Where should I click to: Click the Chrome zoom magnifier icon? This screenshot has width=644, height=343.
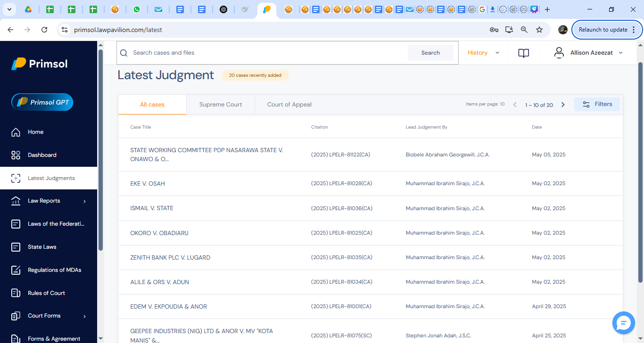[524, 30]
